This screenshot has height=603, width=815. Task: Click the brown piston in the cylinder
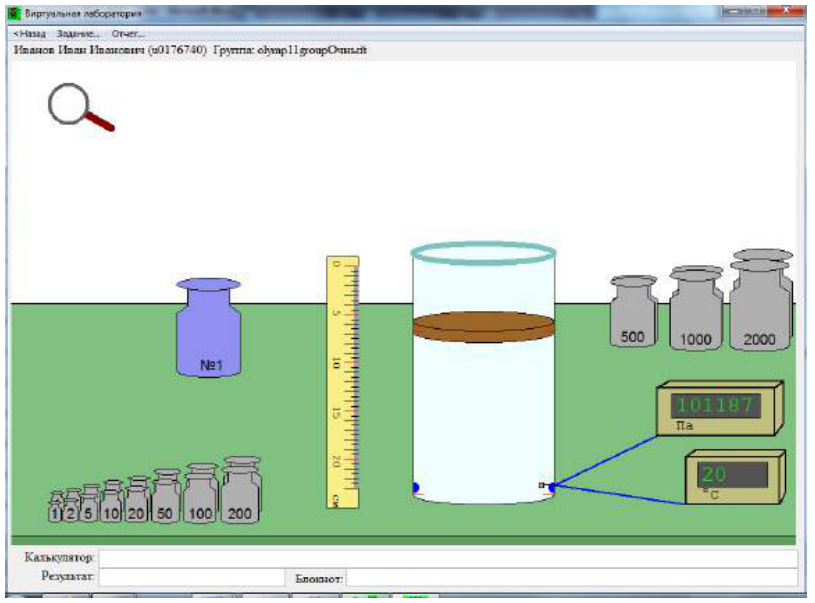tap(483, 327)
